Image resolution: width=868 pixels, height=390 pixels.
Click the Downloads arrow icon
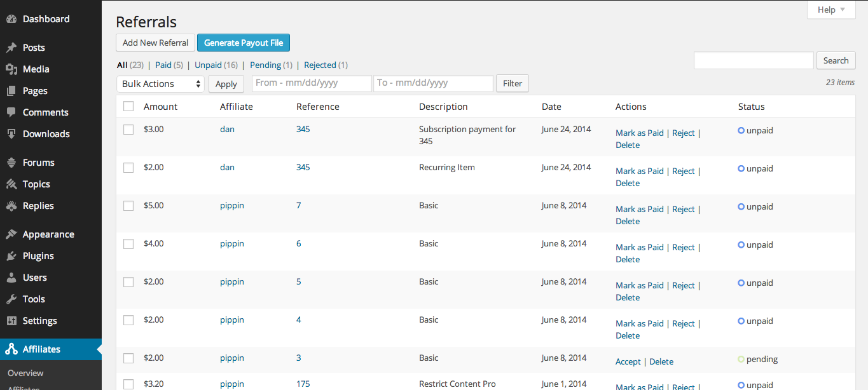[11, 134]
